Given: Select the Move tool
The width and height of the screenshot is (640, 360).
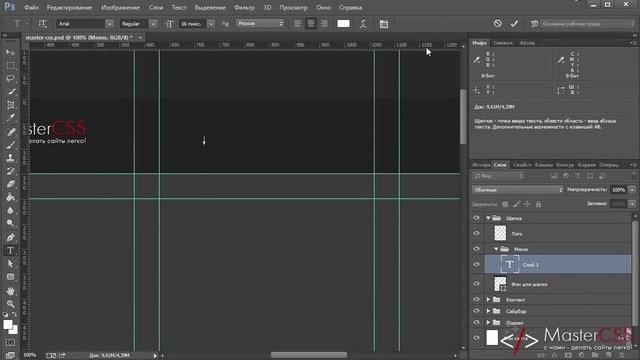Looking at the screenshot, I should tap(11, 52).
